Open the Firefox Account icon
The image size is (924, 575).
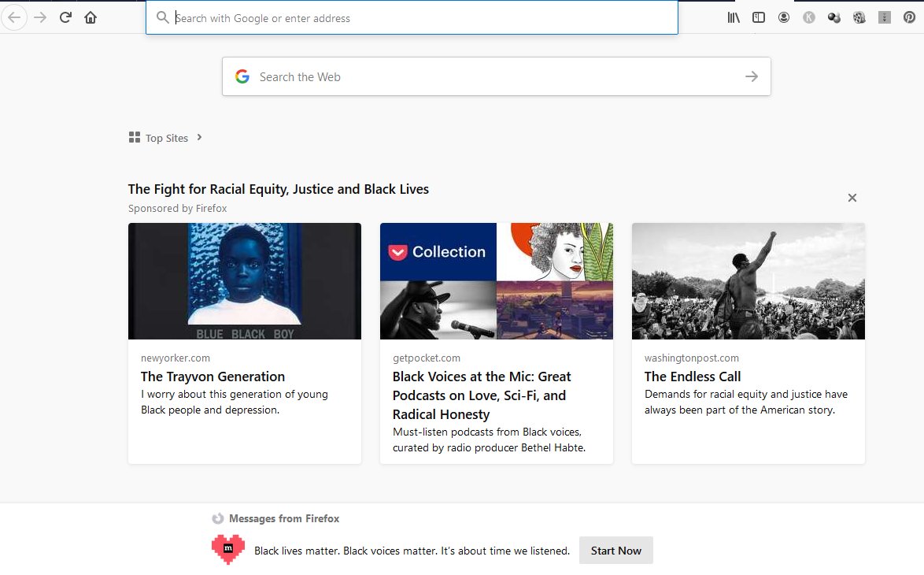(x=784, y=17)
